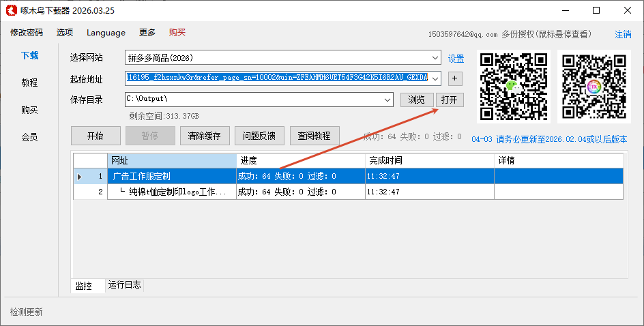Image resolution: width=644 pixels, height=326 pixels.
Task: Open the 起始地址 dropdown arrow
Action: [435, 78]
